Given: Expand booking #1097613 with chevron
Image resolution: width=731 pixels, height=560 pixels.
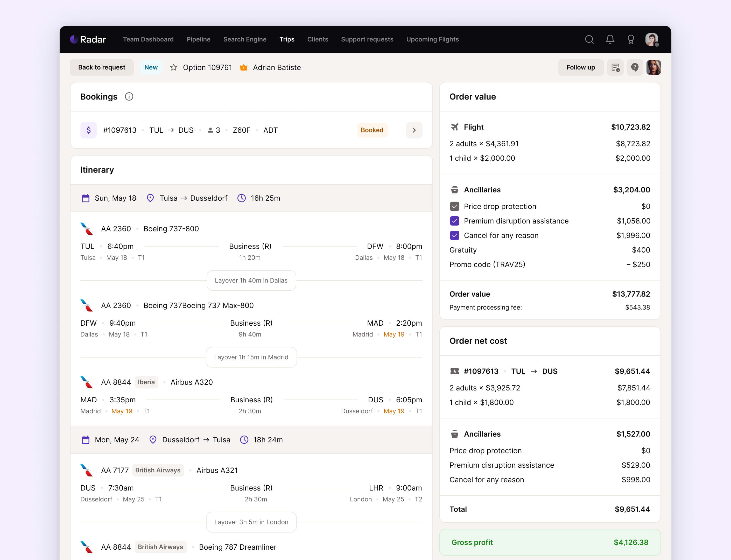Looking at the screenshot, I should point(414,130).
